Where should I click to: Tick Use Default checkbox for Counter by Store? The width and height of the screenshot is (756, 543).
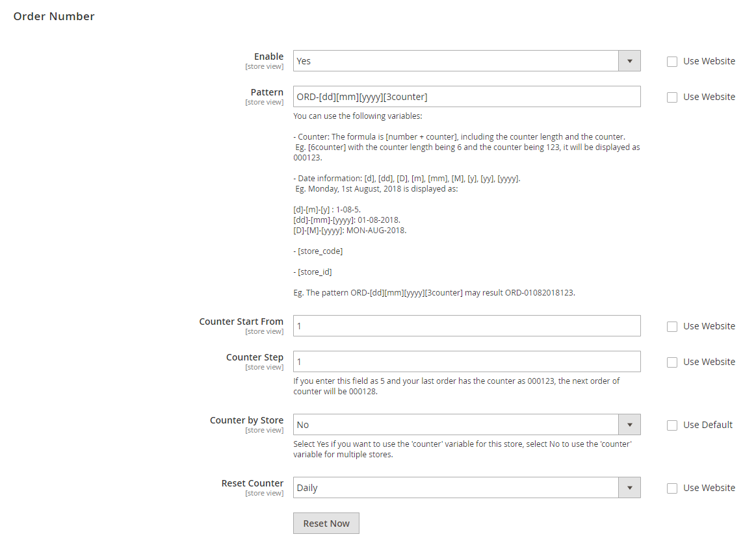(x=672, y=425)
